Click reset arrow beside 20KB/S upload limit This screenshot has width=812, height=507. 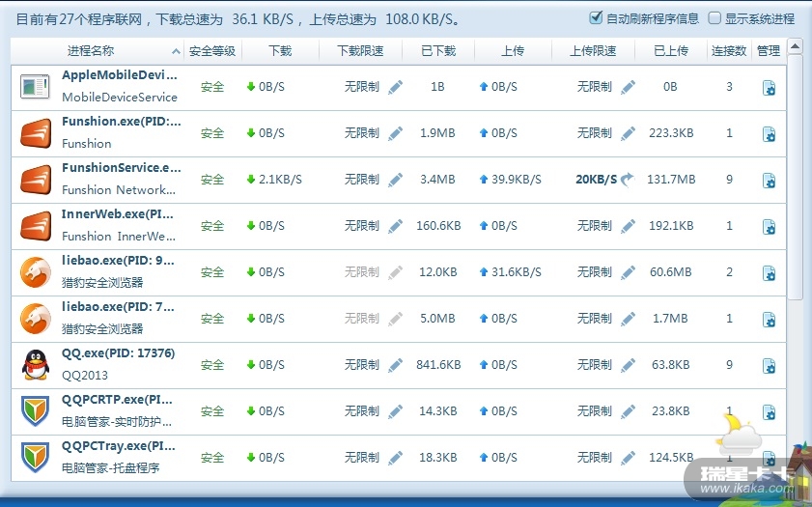(x=628, y=180)
